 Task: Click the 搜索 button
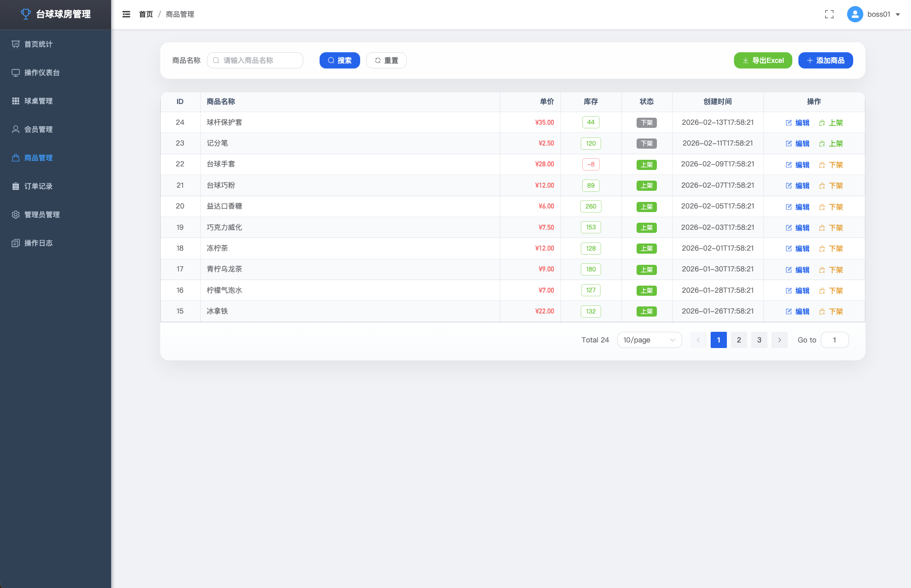[340, 60]
